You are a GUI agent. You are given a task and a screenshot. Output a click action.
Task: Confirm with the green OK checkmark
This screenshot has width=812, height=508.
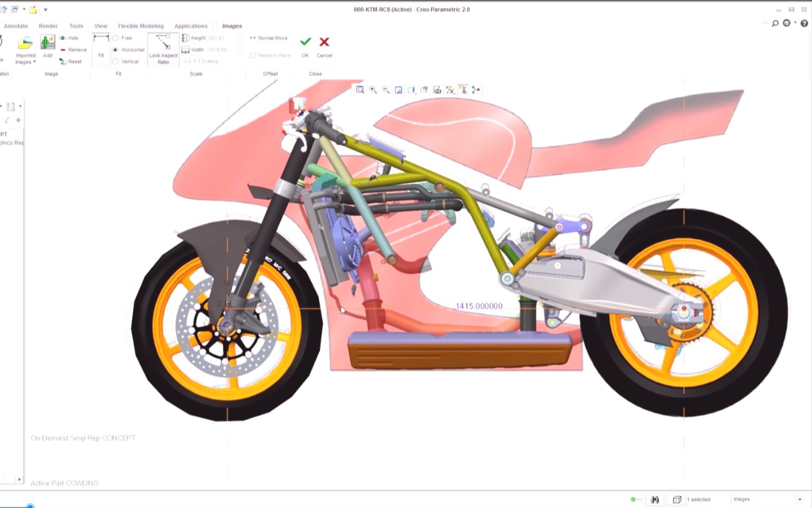(305, 42)
